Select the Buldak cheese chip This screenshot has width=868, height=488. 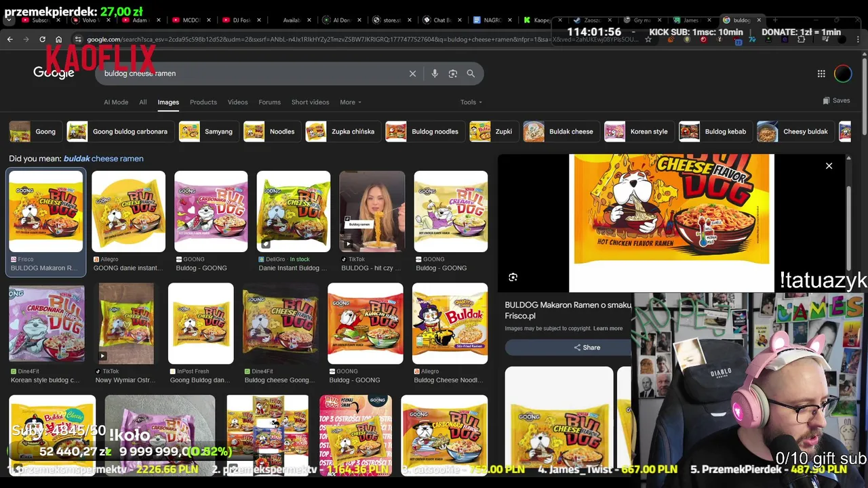561,131
